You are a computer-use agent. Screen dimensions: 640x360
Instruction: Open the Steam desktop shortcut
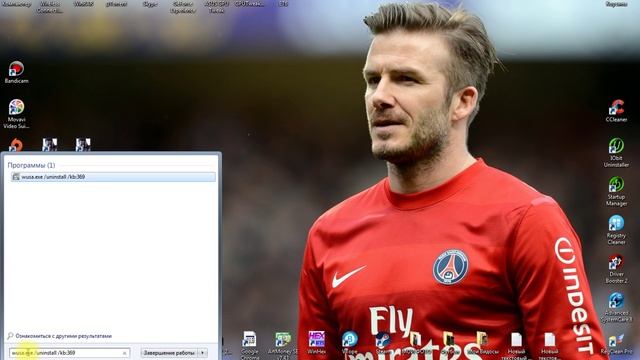(x=383, y=342)
